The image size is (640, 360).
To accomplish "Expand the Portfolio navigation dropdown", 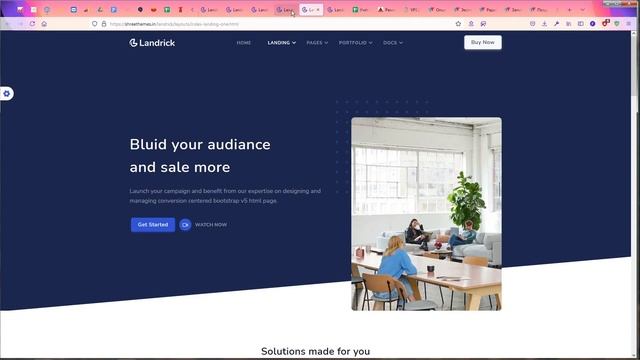I will click(x=355, y=42).
